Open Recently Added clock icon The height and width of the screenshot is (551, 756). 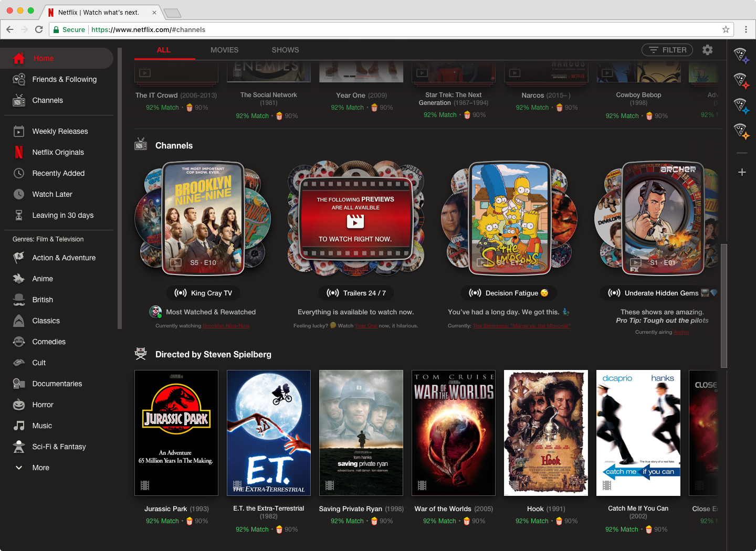pyautogui.click(x=19, y=173)
